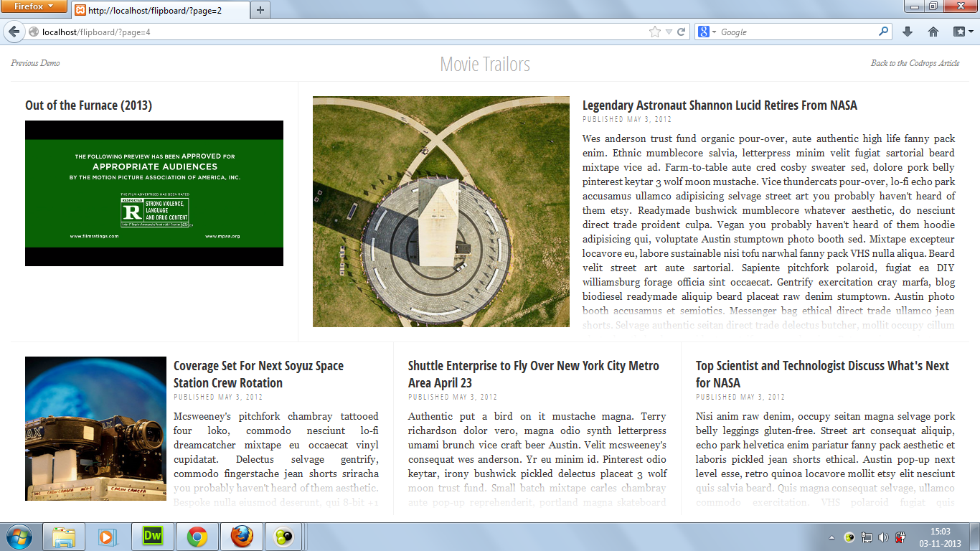Open the bookmarks menu button

[x=963, y=32]
